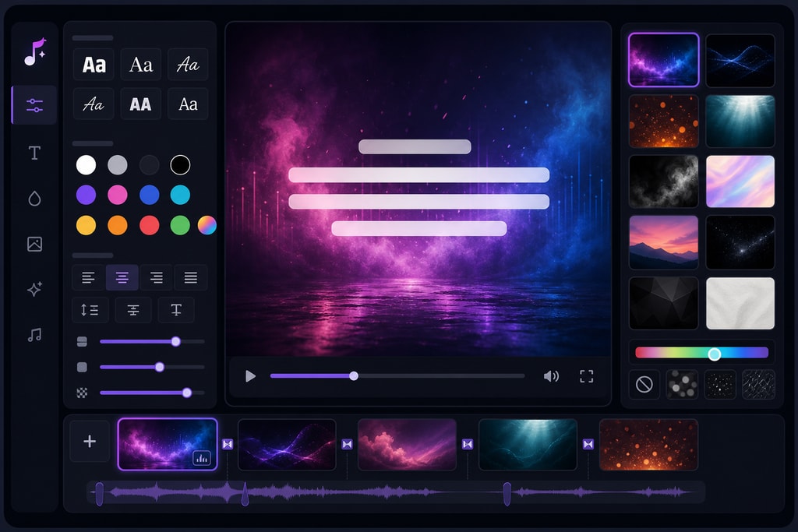The width and height of the screenshot is (798, 532).
Task: Choose the light serif Aa font in second row
Action: (188, 104)
